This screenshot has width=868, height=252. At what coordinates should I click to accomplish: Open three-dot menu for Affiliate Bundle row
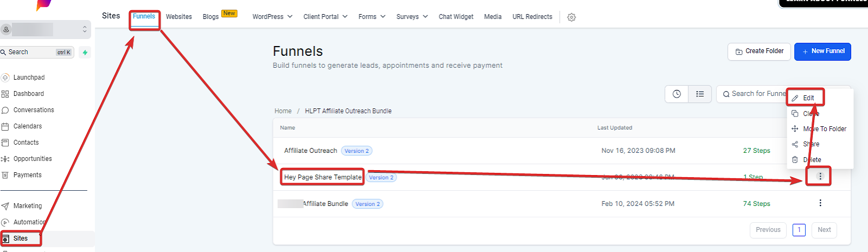pos(820,203)
